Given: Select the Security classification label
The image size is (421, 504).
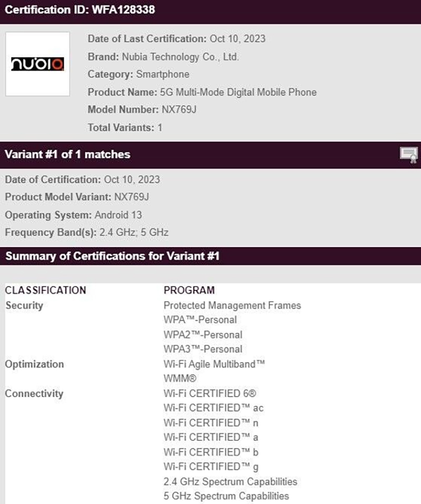Looking at the screenshot, I should [24, 305].
